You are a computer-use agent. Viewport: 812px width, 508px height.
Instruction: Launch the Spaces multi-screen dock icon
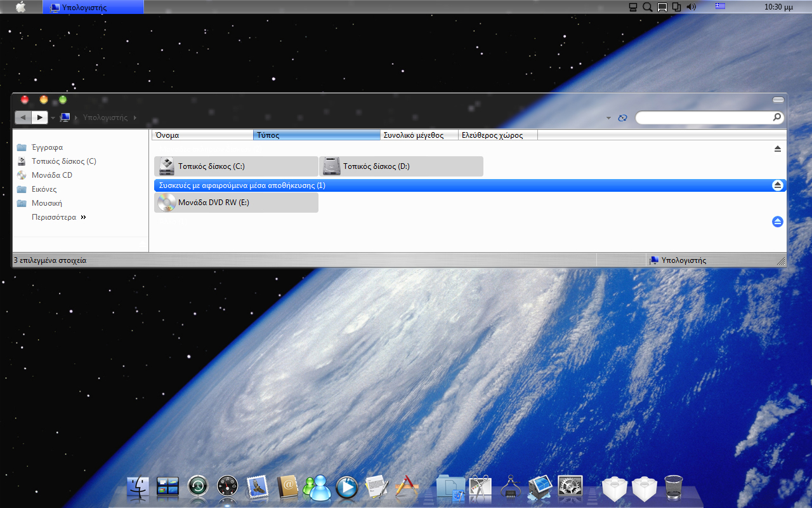pyautogui.click(x=168, y=487)
